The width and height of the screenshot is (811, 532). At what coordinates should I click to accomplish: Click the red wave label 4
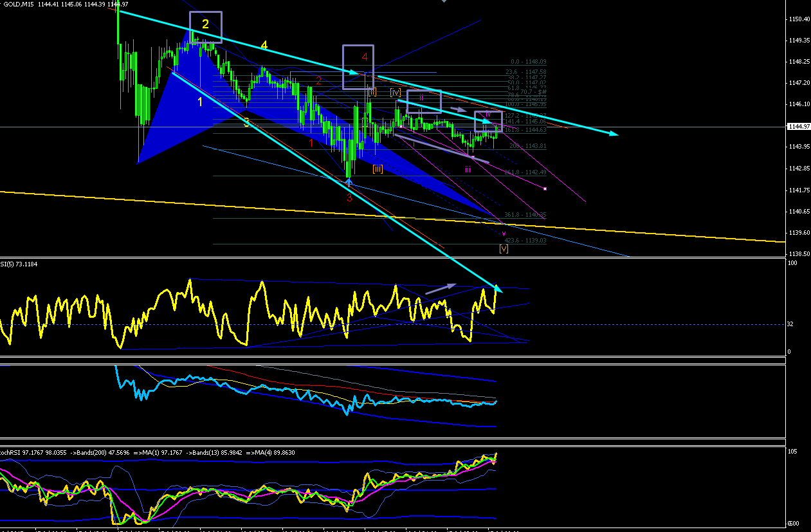tap(365, 57)
